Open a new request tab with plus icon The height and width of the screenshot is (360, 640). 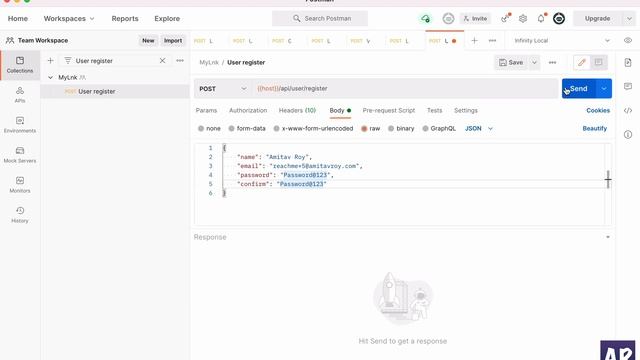coord(474,40)
